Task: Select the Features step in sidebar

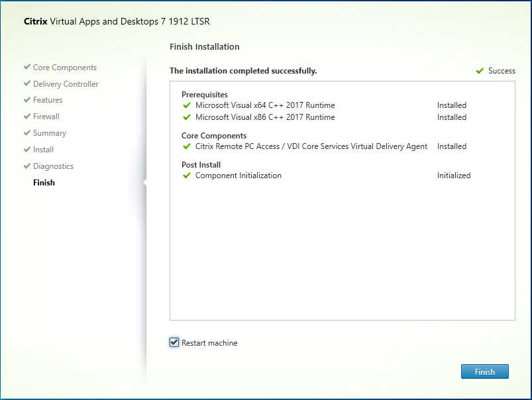Action: [48, 100]
